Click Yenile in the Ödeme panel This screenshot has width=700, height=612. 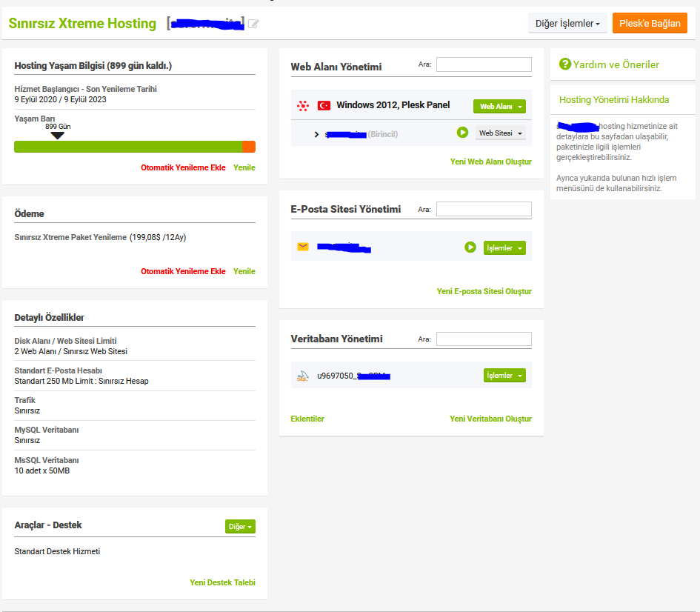(244, 271)
